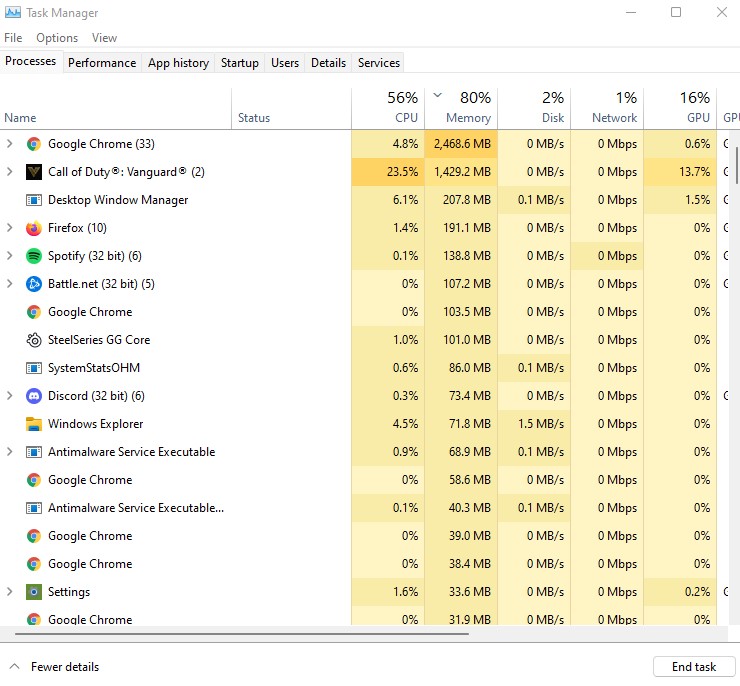This screenshot has height=686, width=740.
Task: Click the 1,429.2 MB memory cell
Action: point(461,172)
